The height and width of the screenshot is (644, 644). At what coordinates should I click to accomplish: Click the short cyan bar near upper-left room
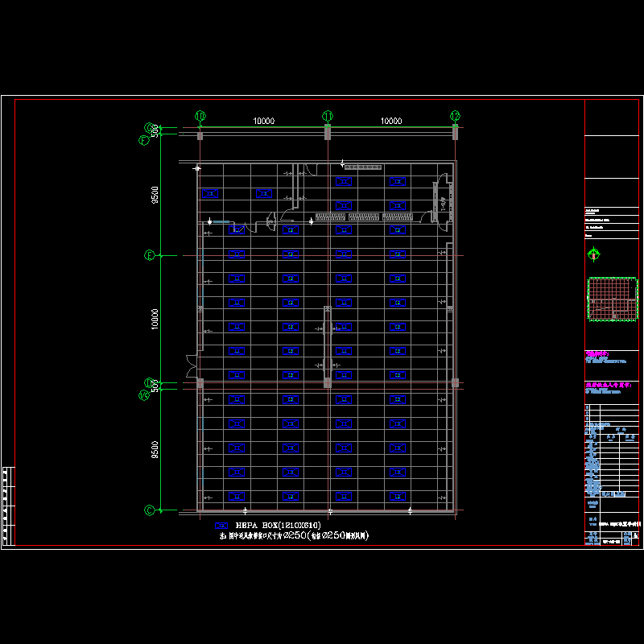point(221,222)
